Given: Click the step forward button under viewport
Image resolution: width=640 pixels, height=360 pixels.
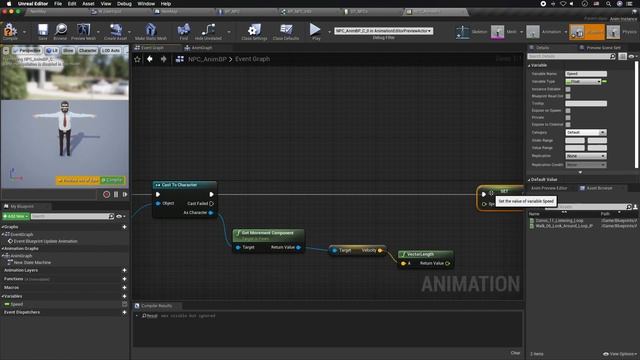Looking at the screenshot, I should pos(125,195).
